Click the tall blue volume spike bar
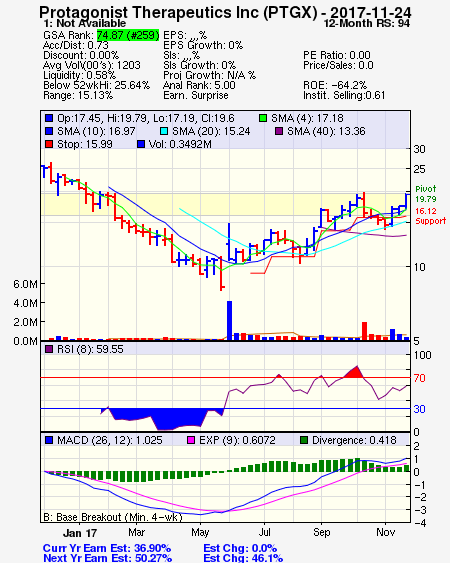This screenshot has width=450, height=563. (229, 321)
